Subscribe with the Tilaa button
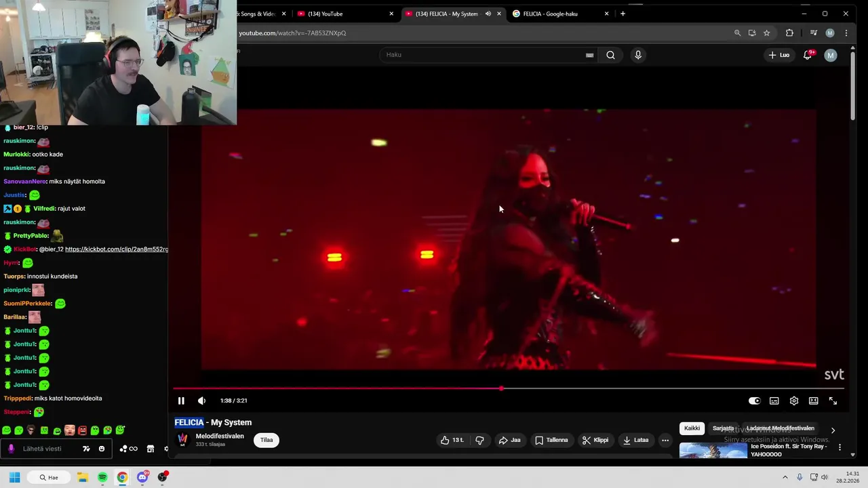 [x=267, y=440]
